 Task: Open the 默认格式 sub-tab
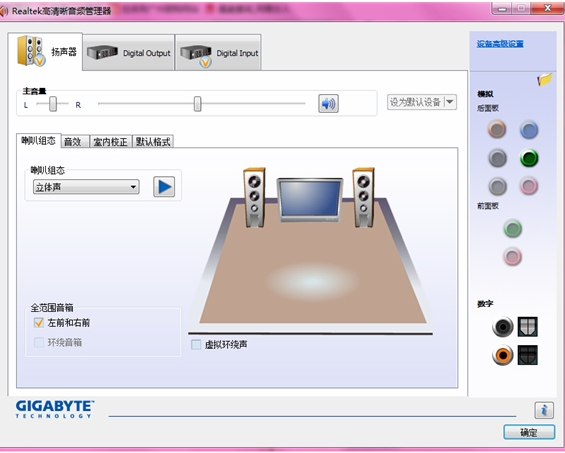click(153, 142)
